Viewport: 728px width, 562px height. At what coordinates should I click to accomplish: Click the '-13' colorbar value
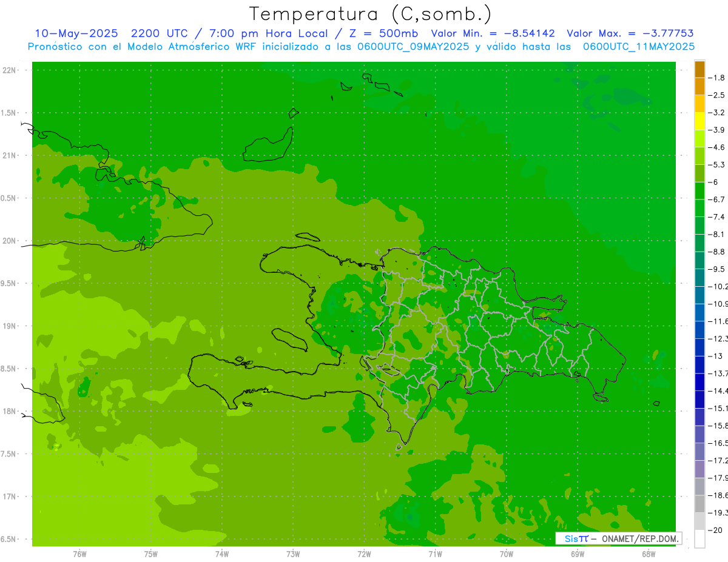pos(715,356)
